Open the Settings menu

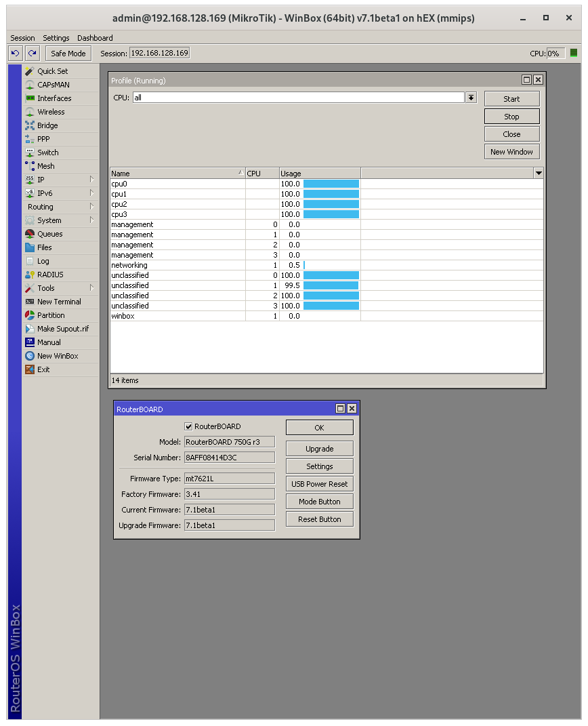(x=56, y=38)
